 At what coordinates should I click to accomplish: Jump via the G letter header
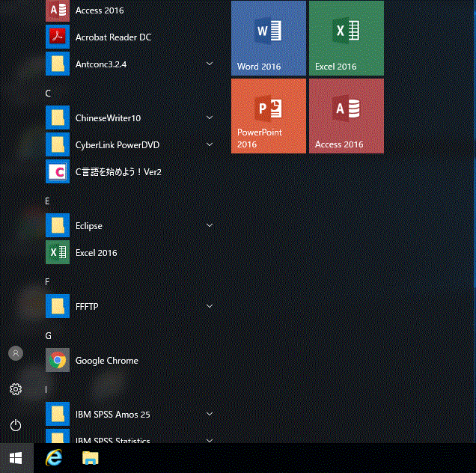tap(48, 336)
